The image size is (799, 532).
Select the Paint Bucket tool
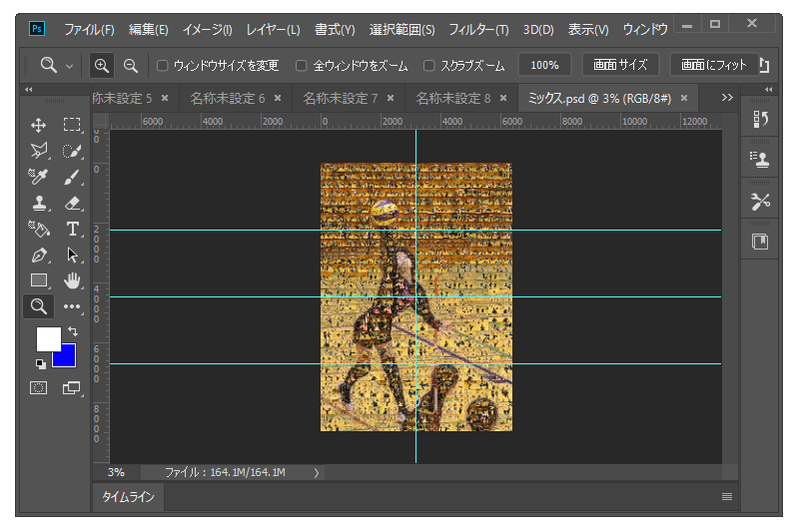point(39,230)
